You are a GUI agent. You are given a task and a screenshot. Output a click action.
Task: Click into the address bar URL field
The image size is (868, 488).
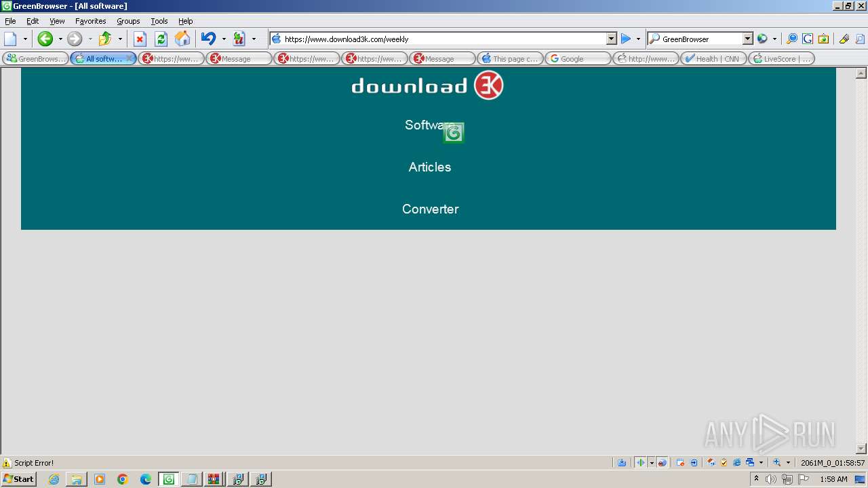point(444,39)
